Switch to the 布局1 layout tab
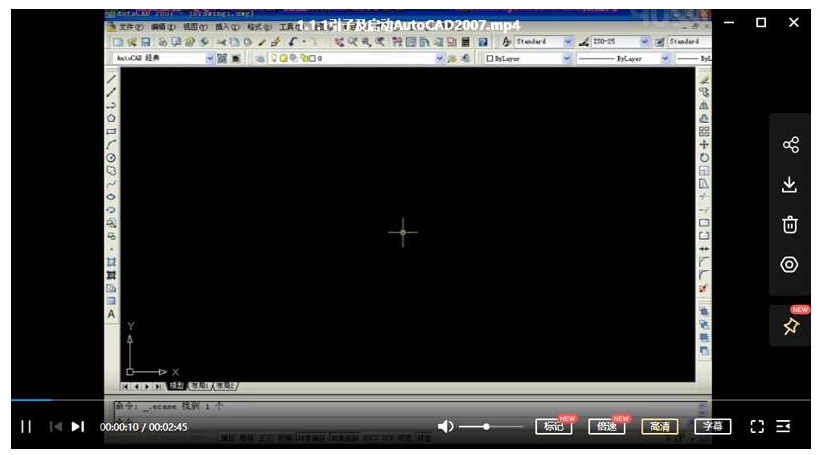 pos(199,386)
